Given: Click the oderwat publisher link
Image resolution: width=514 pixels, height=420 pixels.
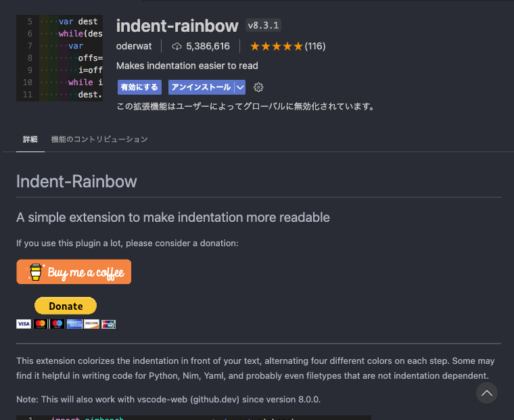Looking at the screenshot, I should [134, 46].
